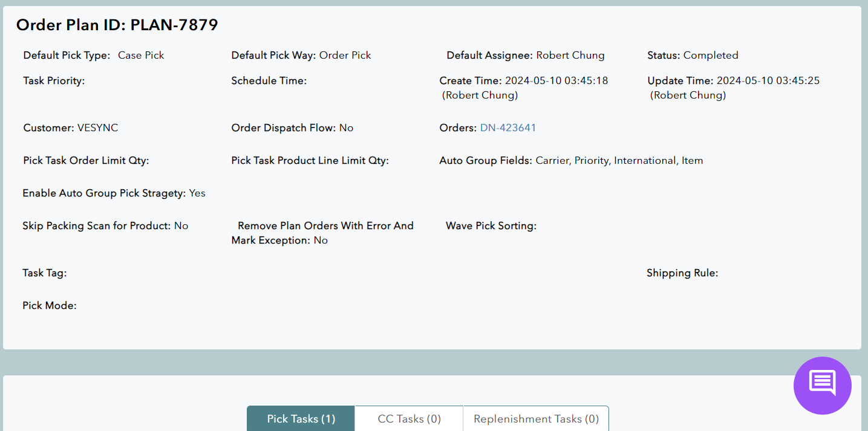The width and height of the screenshot is (868, 431).
Task: Click the Completed status value
Action: coord(711,56)
